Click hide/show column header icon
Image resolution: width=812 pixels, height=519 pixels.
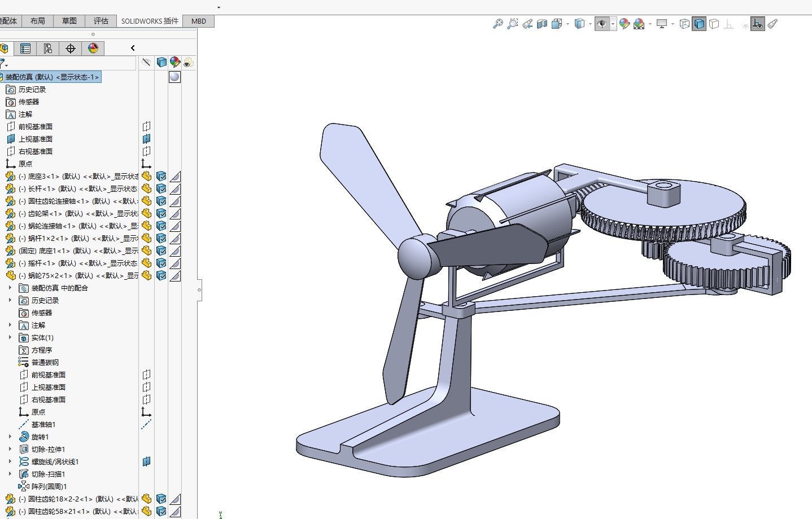click(x=146, y=62)
